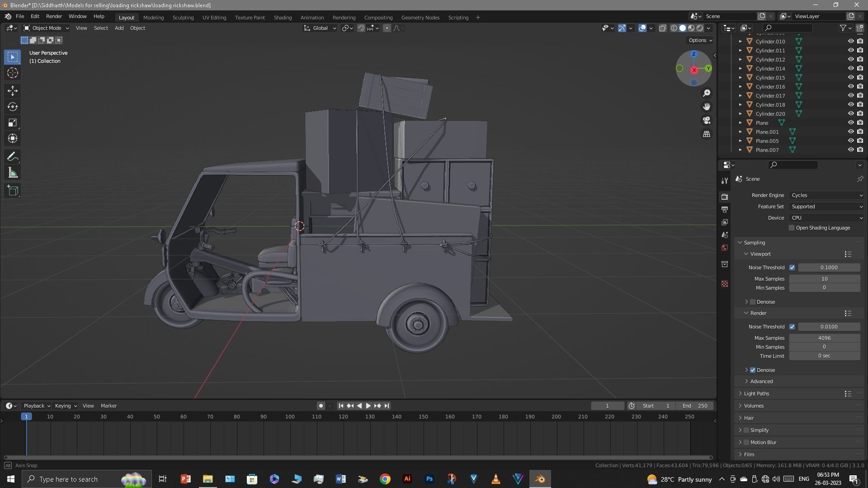The image size is (868, 488).
Task: Open the Texture properties tab icon
Action: [x=725, y=284]
